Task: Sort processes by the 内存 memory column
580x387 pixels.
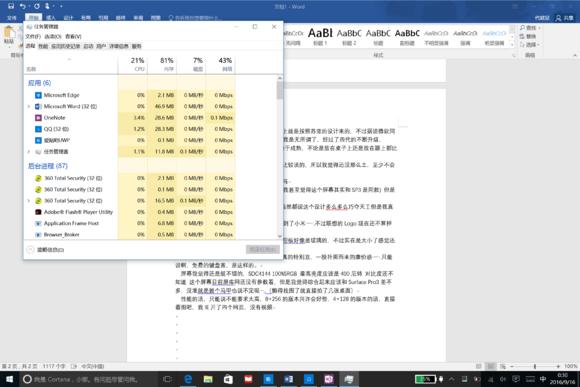Action: click(x=162, y=64)
